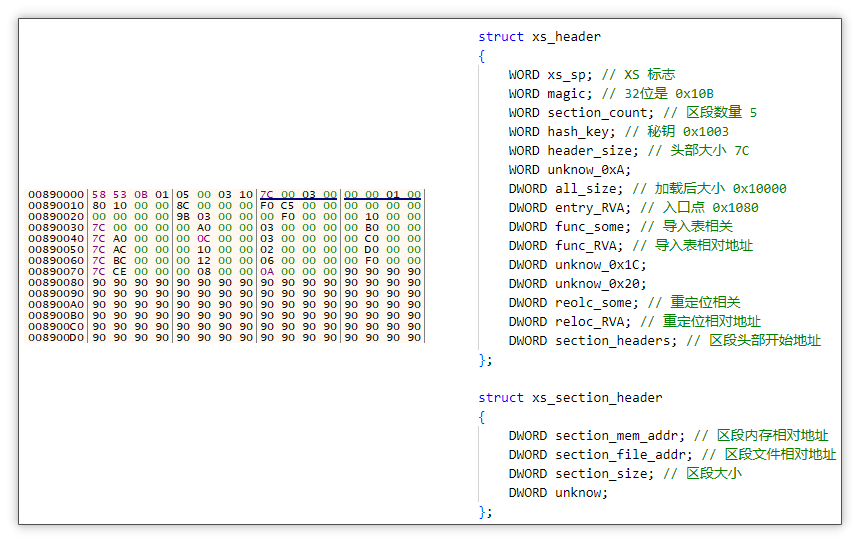The height and width of the screenshot is (543, 860).
Task: Click the final 'DWORD unknow;' field
Action: 558,493
